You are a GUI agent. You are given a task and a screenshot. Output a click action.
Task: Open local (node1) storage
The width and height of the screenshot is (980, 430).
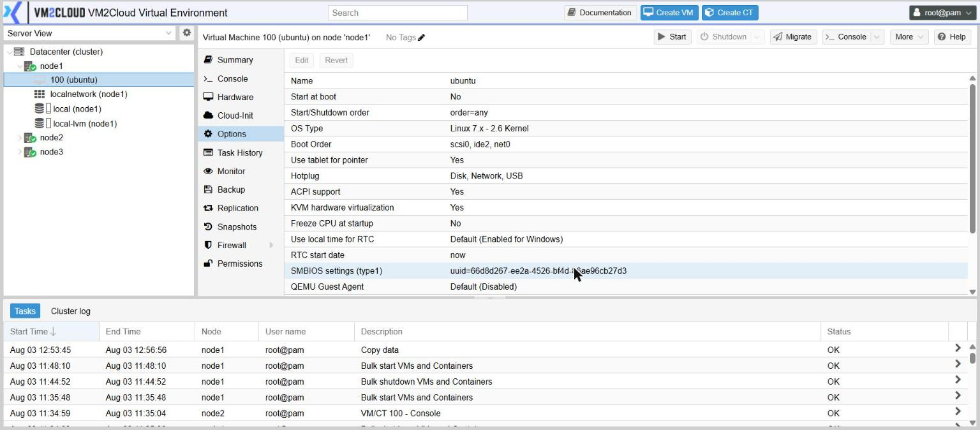[77, 109]
